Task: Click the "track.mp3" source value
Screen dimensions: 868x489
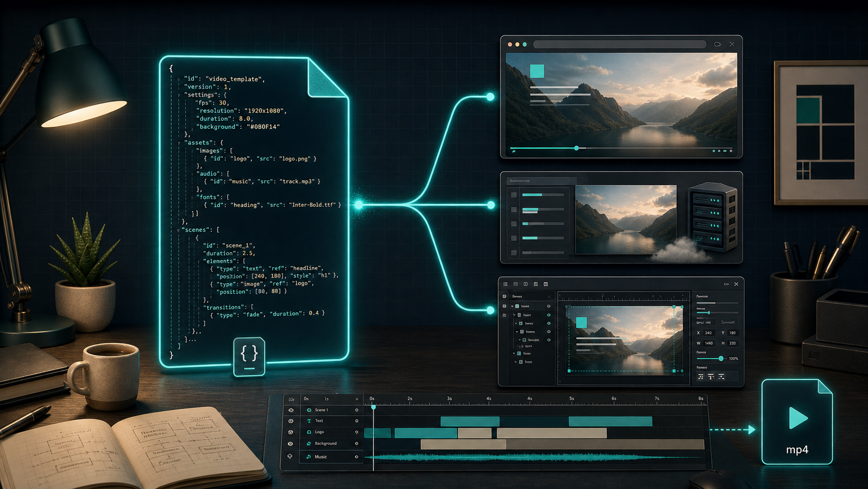Action: click(297, 181)
